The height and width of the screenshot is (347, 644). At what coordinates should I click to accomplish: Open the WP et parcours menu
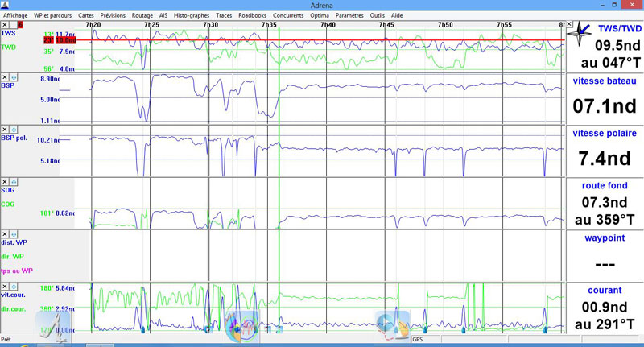[x=52, y=15]
